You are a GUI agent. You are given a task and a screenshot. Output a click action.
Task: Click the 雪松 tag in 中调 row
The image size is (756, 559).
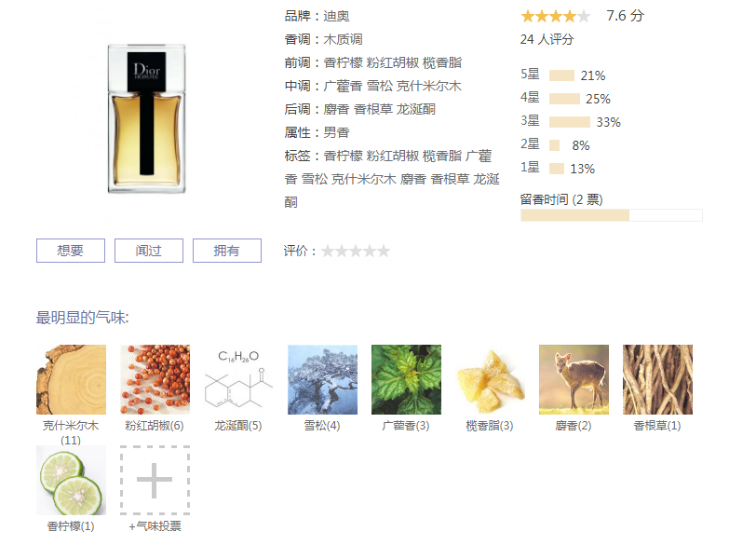pos(380,86)
